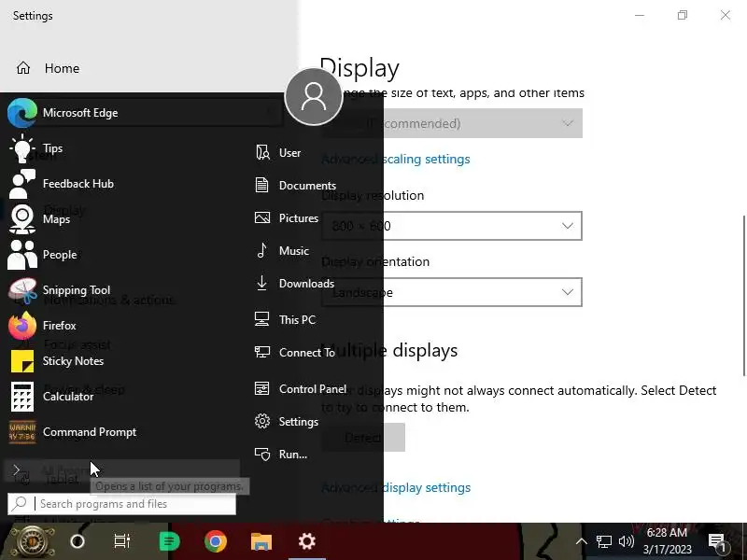Click the user account avatar picture
The height and width of the screenshot is (560, 747).
point(314,97)
